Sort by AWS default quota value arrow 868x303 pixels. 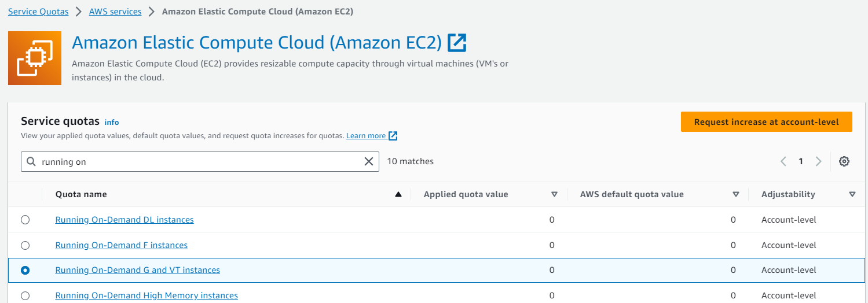pos(736,194)
